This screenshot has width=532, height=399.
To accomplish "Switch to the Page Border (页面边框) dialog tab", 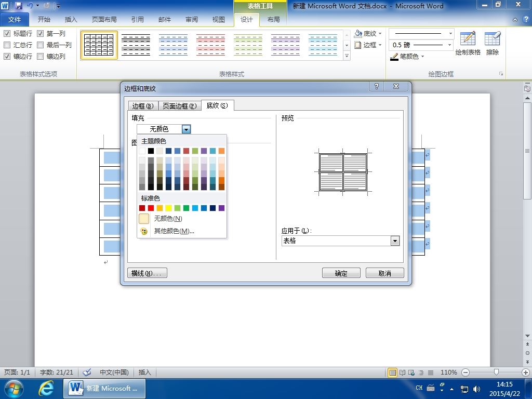I will point(179,106).
